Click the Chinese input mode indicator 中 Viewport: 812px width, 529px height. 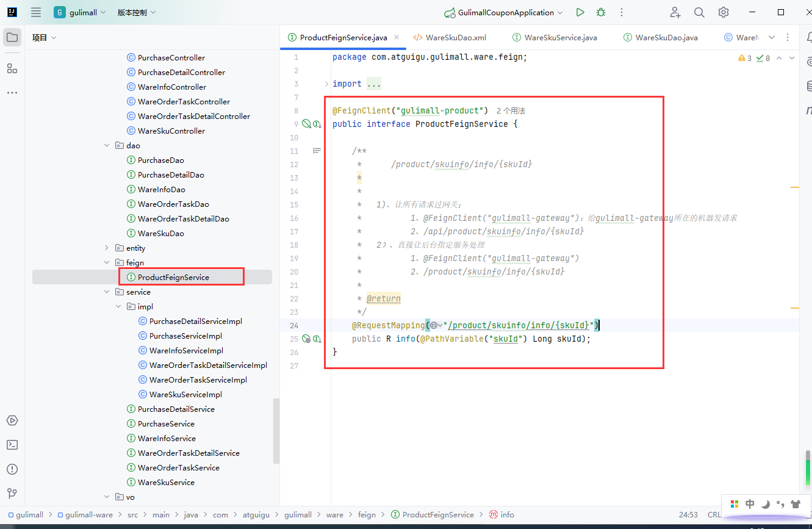click(x=750, y=504)
